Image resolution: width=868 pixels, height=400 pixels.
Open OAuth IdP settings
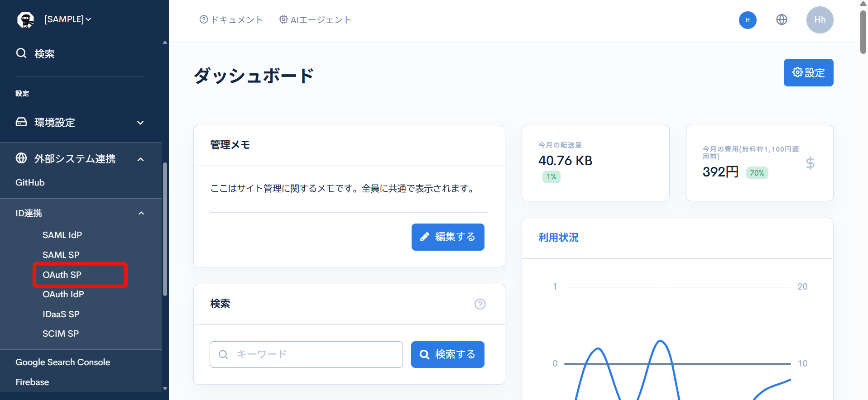pos(63,295)
